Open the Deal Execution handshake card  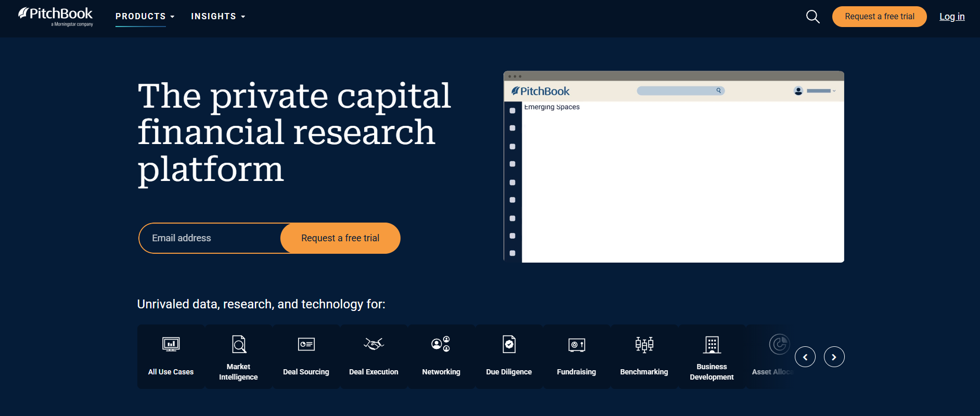point(373,357)
